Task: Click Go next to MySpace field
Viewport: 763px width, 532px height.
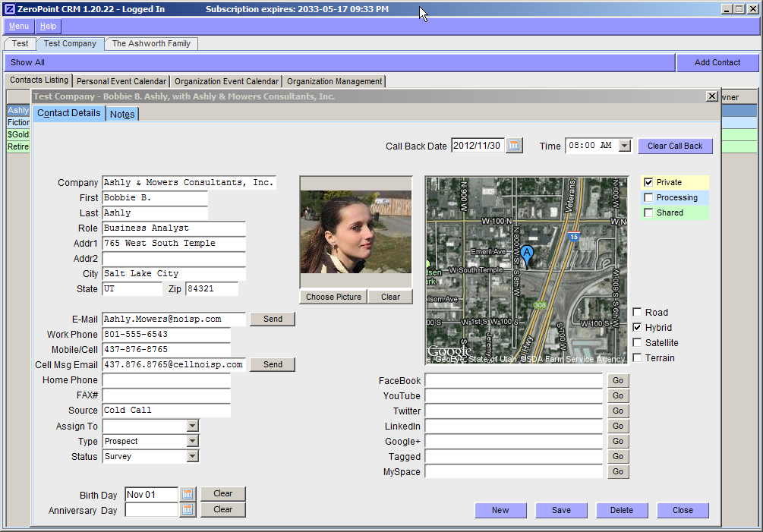Action: coord(618,472)
